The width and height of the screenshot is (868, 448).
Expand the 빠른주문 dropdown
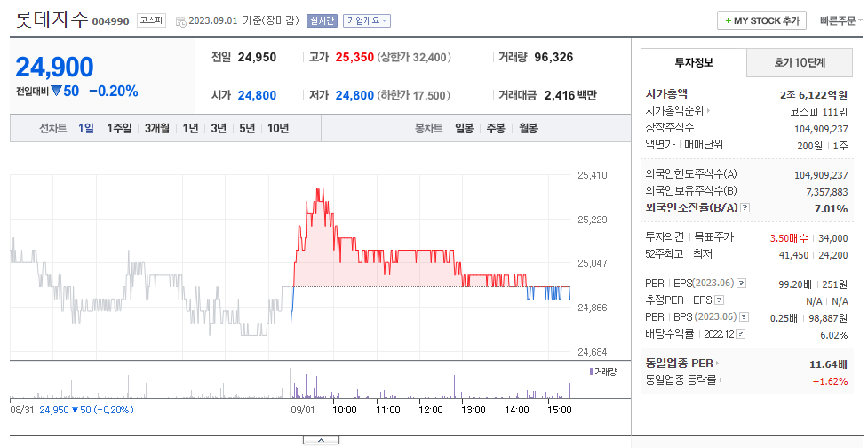[840, 21]
